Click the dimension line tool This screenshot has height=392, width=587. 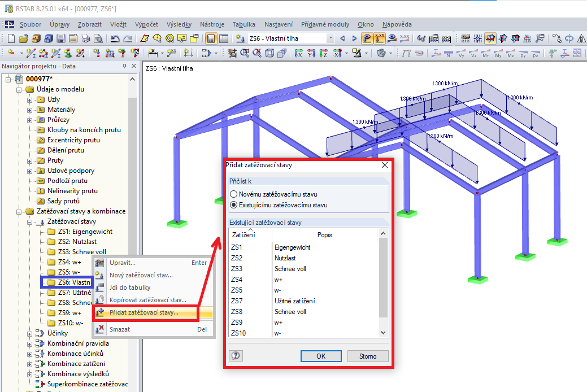click(153, 53)
